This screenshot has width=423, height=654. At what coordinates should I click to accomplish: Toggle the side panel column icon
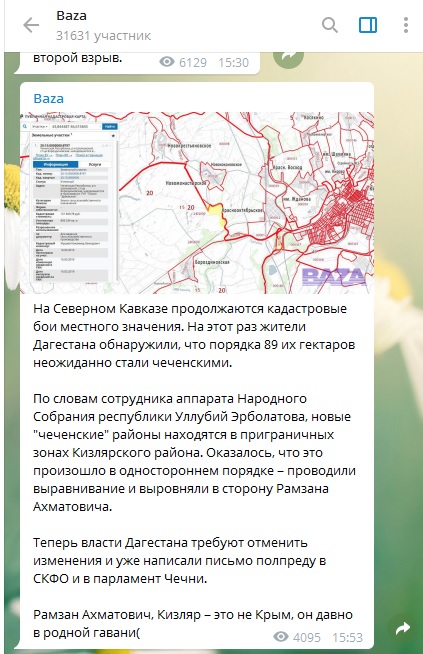pos(368,25)
